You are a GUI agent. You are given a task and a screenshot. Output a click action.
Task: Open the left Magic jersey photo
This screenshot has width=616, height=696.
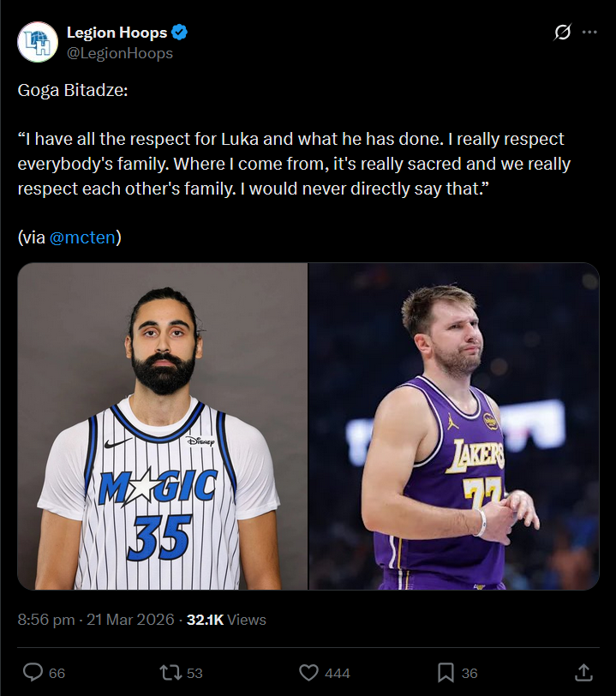[x=163, y=426]
